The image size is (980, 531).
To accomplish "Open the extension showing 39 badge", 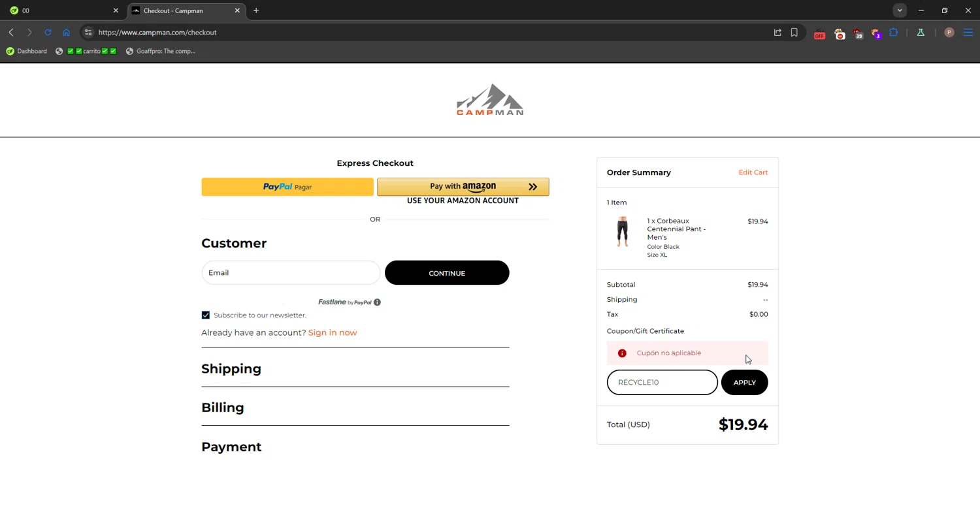I will (858, 33).
